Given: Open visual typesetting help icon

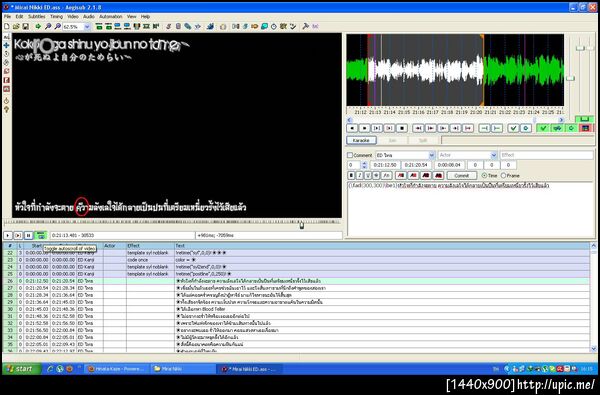Looking at the screenshot, I should click(x=7, y=109).
